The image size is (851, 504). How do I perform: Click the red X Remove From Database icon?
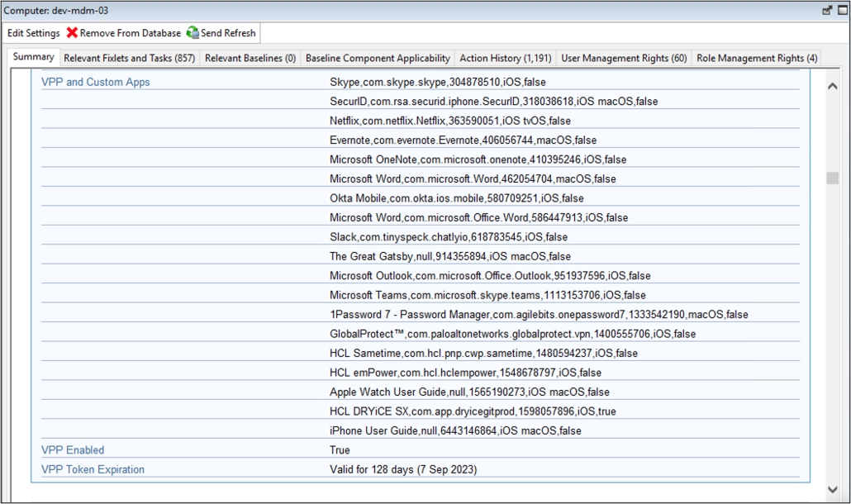[72, 33]
